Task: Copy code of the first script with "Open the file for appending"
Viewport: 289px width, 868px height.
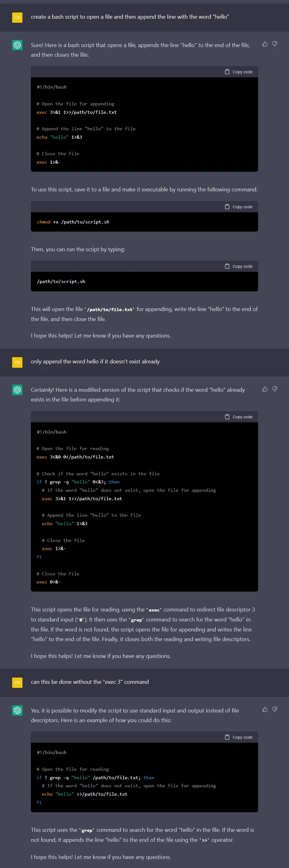Action: (239, 72)
